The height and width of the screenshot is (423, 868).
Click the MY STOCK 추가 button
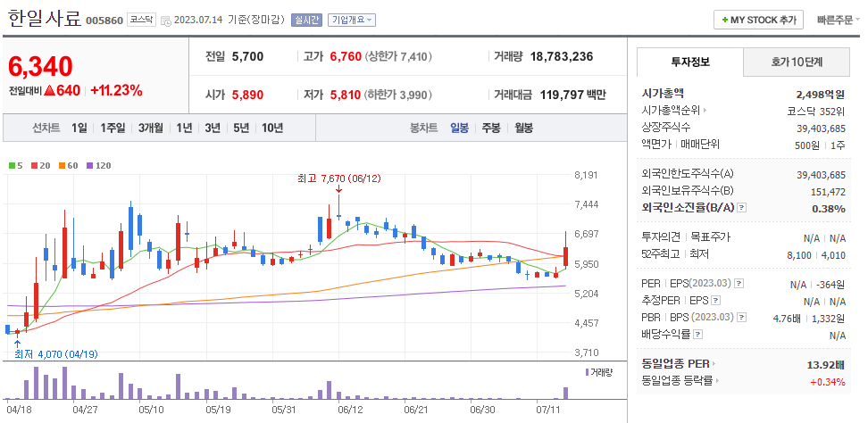point(758,20)
